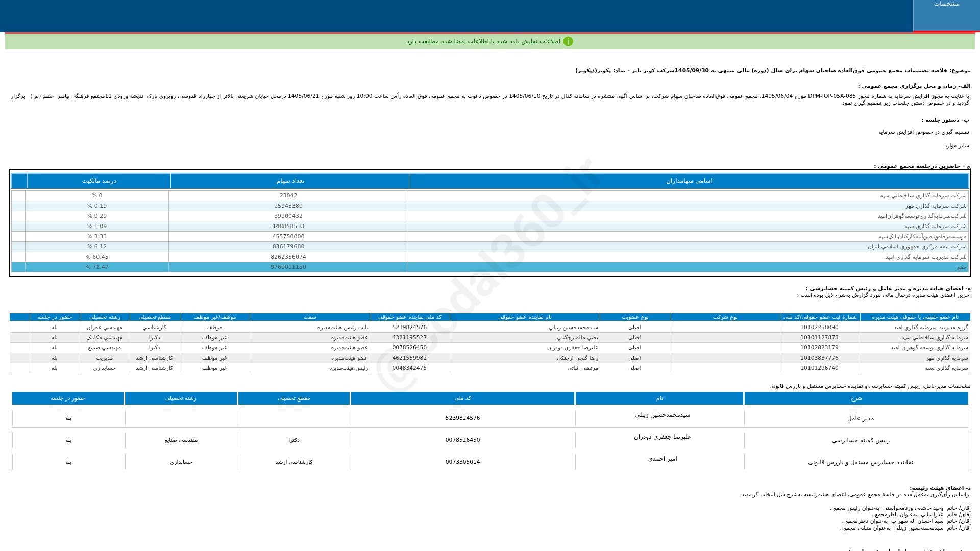Click the 71.47 % total ownership cell
The height and width of the screenshot is (551, 980).
[97, 267]
